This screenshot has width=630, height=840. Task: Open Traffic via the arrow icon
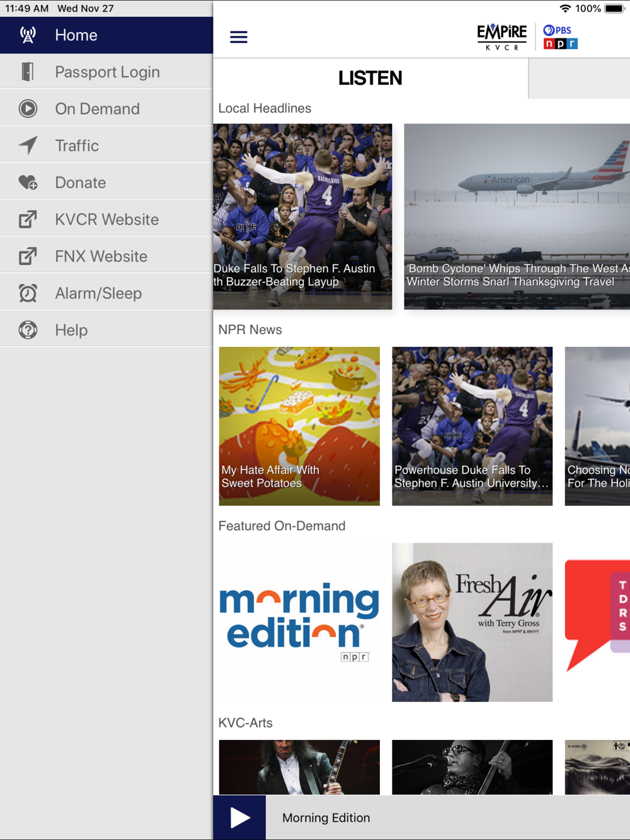pyautogui.click(x=28, y=145)
